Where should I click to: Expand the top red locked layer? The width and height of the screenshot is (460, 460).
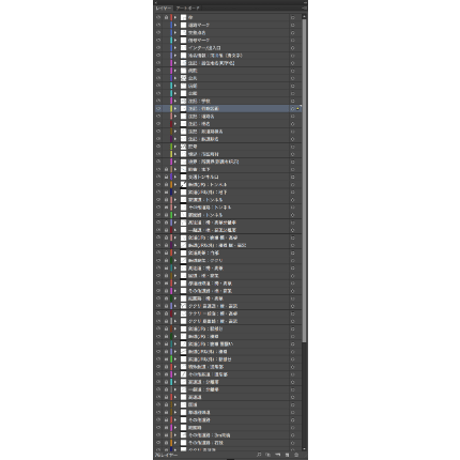point(176,17)
